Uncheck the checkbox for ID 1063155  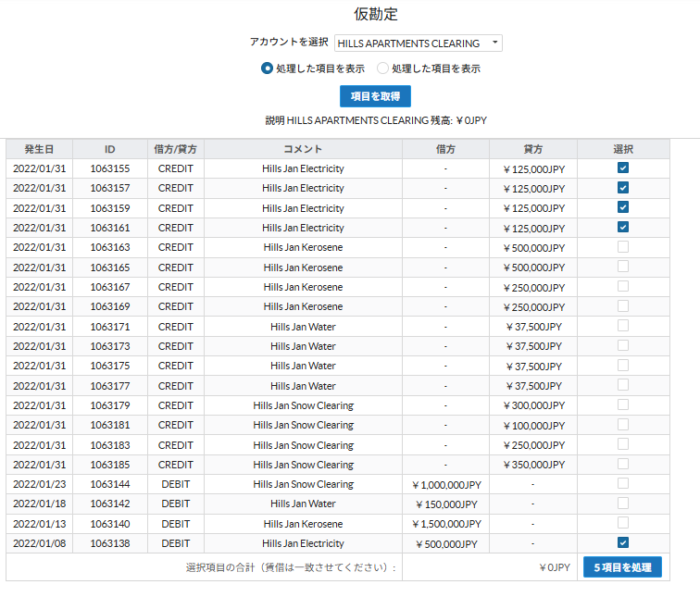[x=623, y=168]
